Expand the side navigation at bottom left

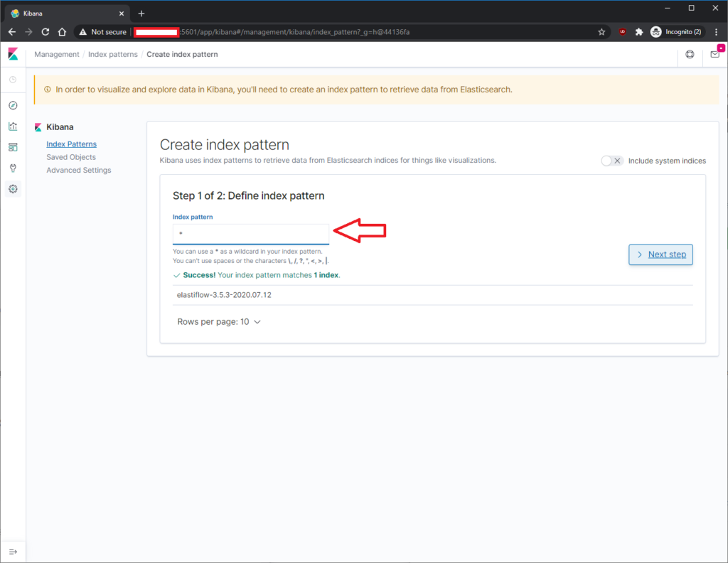(x=13, y=552)
